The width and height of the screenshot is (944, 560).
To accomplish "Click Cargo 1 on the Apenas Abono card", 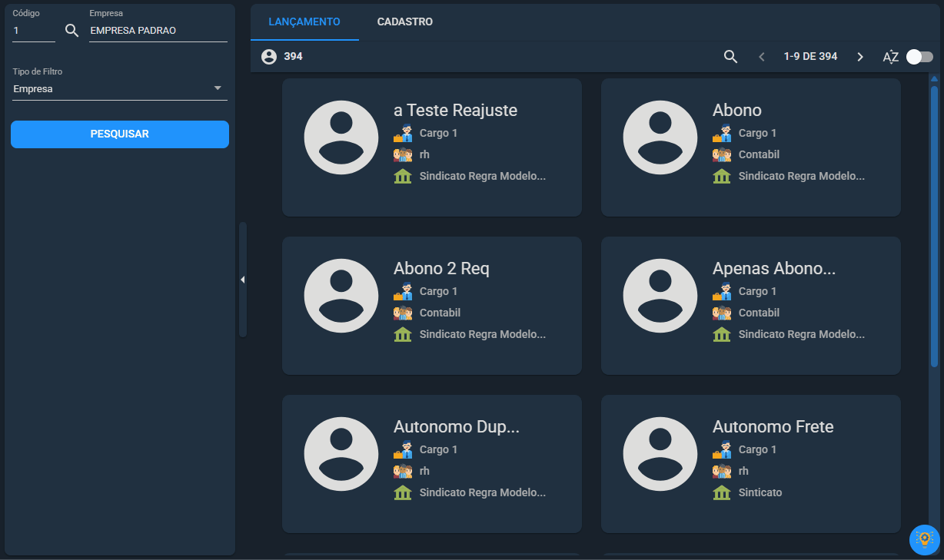I will 757,291.
